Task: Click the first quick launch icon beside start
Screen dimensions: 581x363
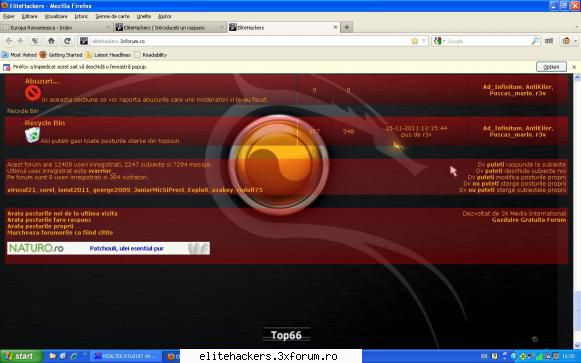Action: coord(52,356)
